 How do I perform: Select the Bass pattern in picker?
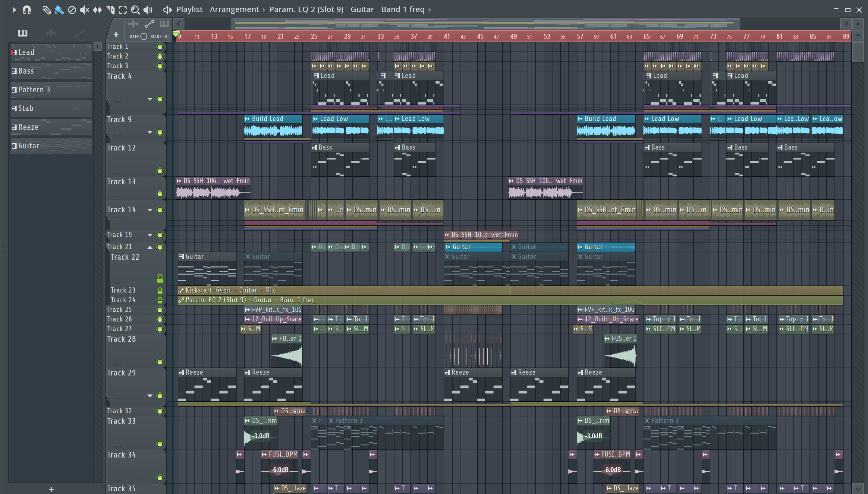pos(51,71)
